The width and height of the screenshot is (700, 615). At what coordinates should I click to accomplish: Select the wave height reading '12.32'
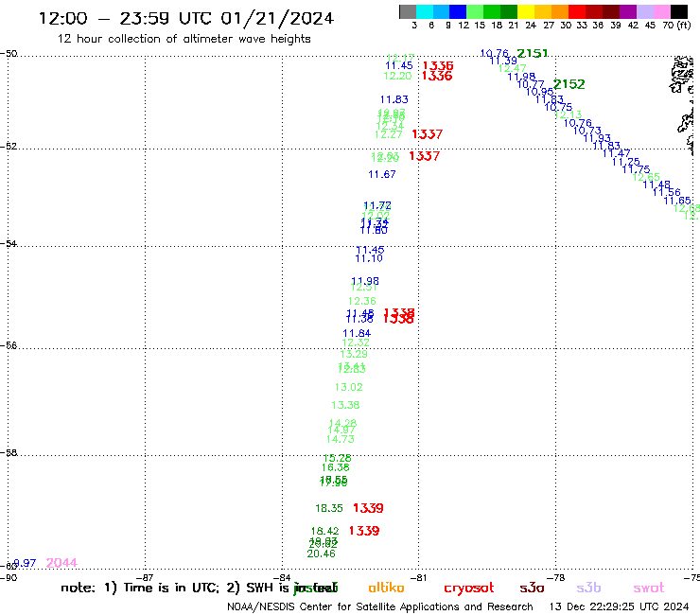coord(356,343)
